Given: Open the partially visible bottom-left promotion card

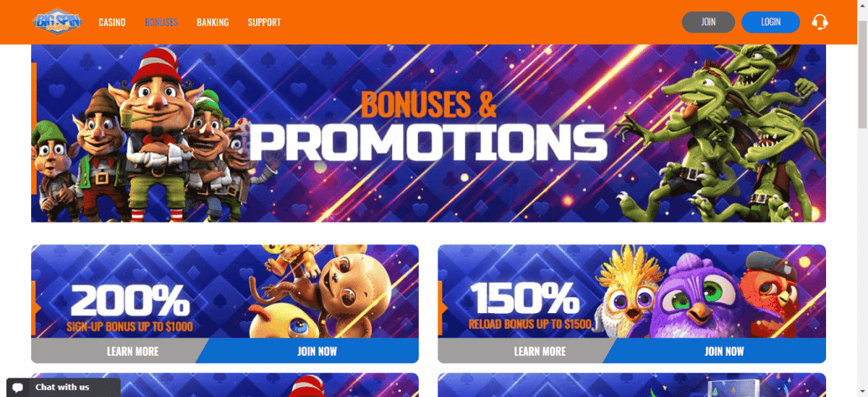Looking at the screenshot, I should (x=225, y=385).
